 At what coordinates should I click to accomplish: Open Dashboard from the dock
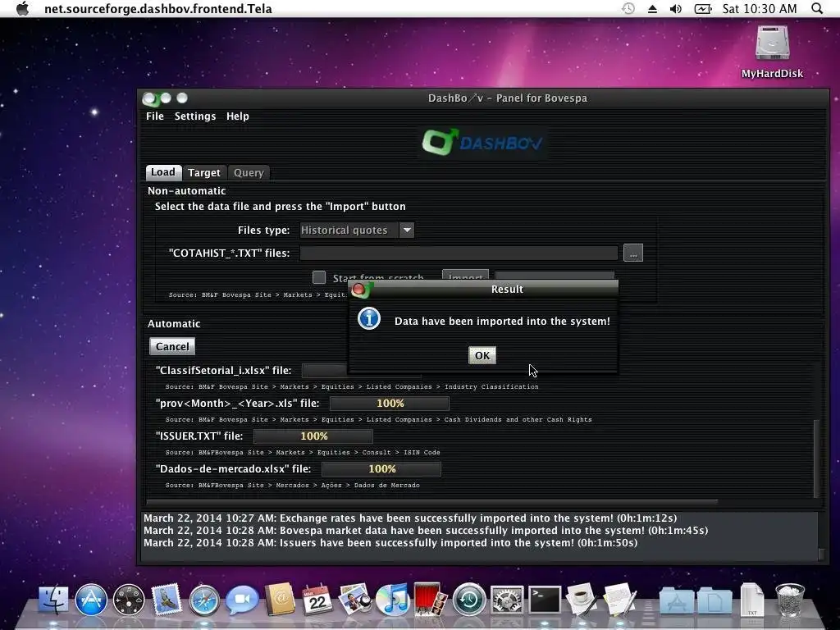(x=129, y=600)
